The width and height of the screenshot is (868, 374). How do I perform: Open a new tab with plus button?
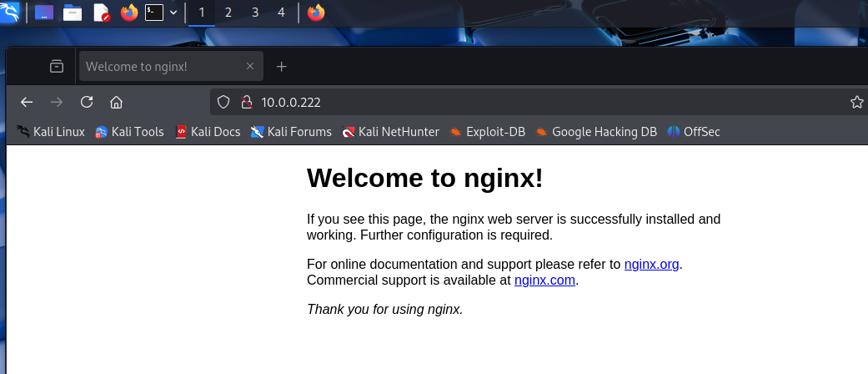(281, 67)
